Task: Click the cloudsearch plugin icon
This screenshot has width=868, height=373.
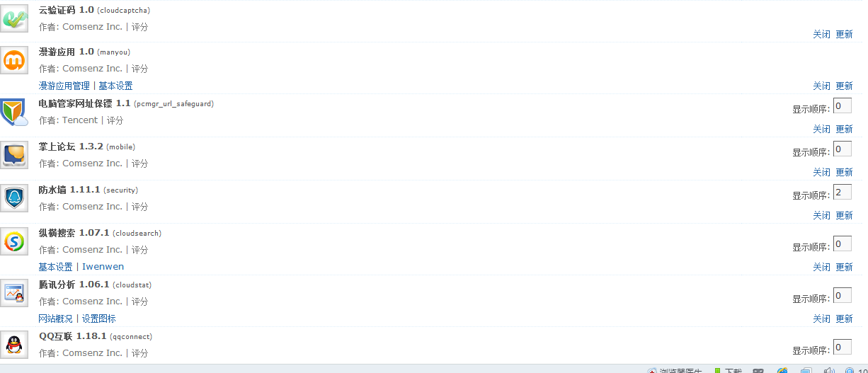Action: coord(14,241)
